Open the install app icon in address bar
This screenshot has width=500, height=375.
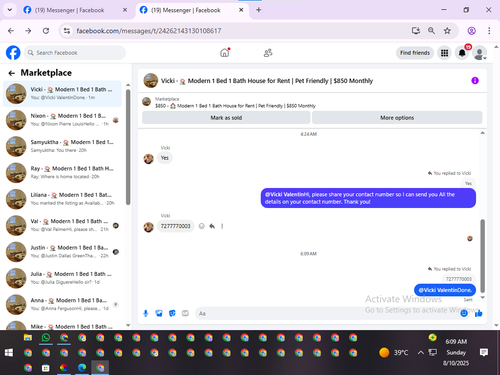(416, 31)
